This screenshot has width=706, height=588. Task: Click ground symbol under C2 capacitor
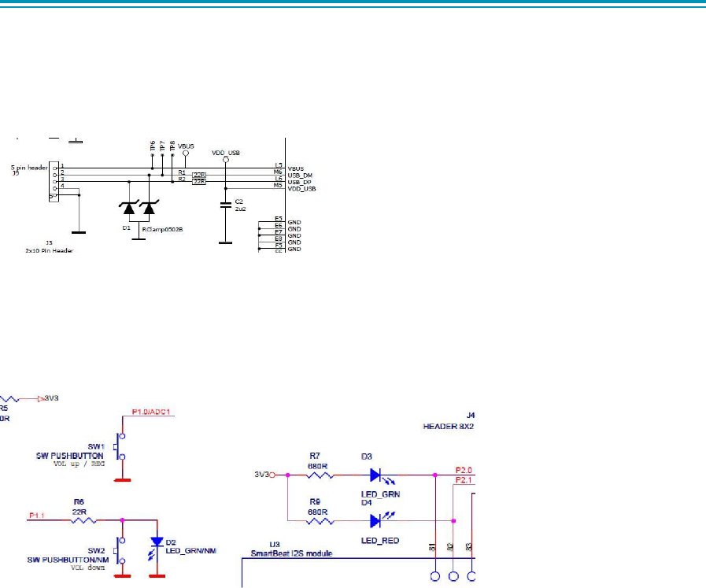[x=225, y=242]
